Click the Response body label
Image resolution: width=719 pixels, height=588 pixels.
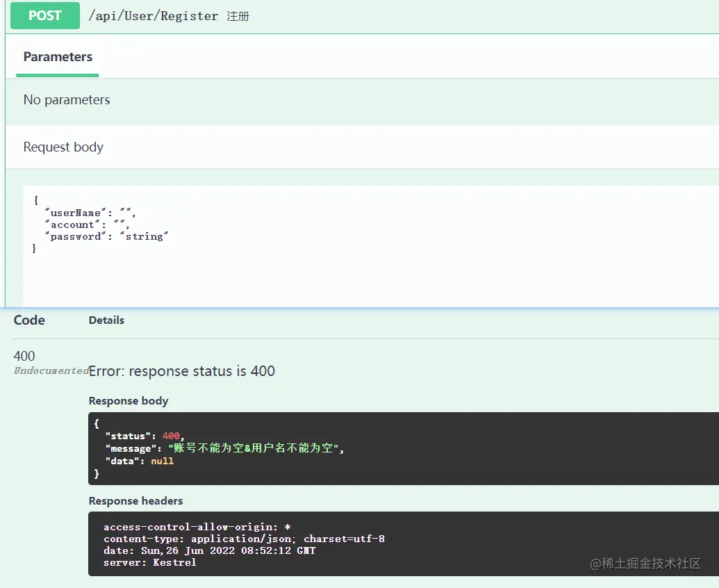pyautogui.click(x=129, y=401)
